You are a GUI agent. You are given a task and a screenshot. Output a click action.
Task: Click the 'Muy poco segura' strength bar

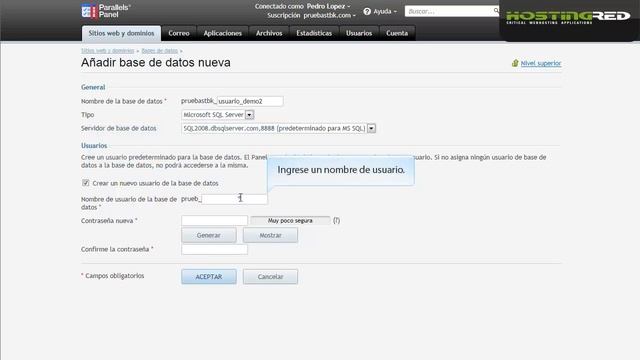290,220
